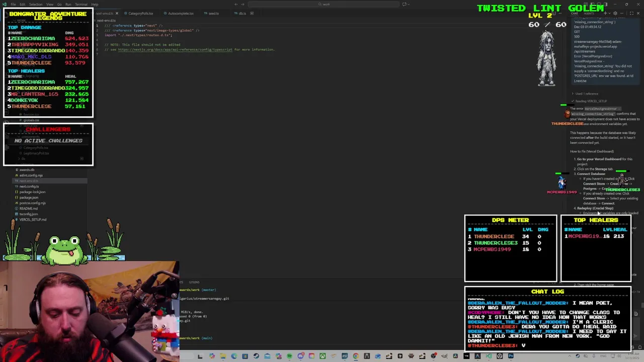Open the Selection menu
This screenshot has height=362, width=644.
36,5
